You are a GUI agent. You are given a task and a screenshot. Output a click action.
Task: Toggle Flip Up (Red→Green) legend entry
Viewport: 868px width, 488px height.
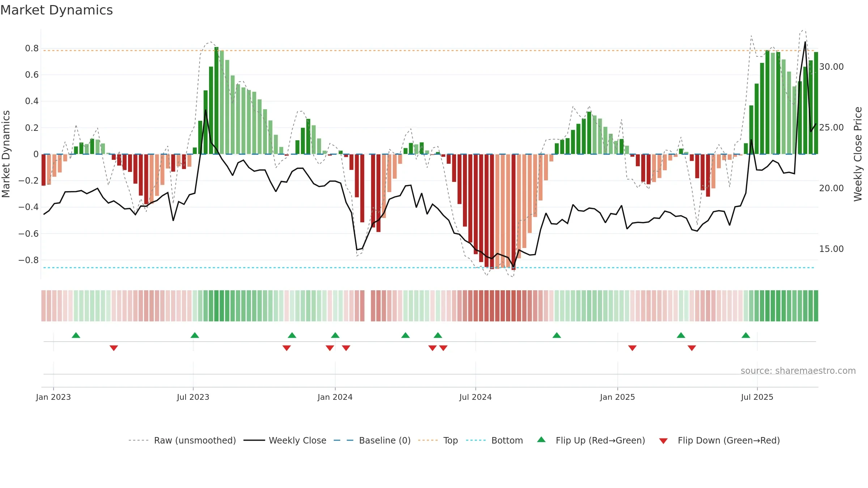click(x=591, y=440)
